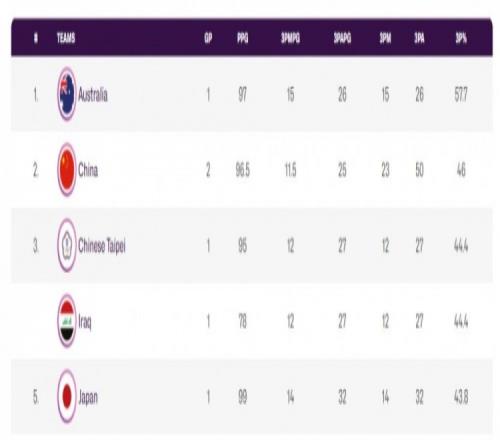Viewport: 500px width, 440px height.
Task: Sort by the 3PMPG column header
Action: [x=291, y=38]
